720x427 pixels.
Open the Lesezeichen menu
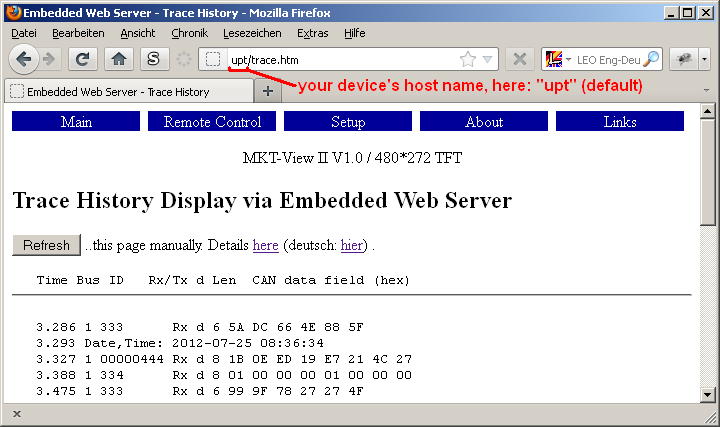[252, 33]
